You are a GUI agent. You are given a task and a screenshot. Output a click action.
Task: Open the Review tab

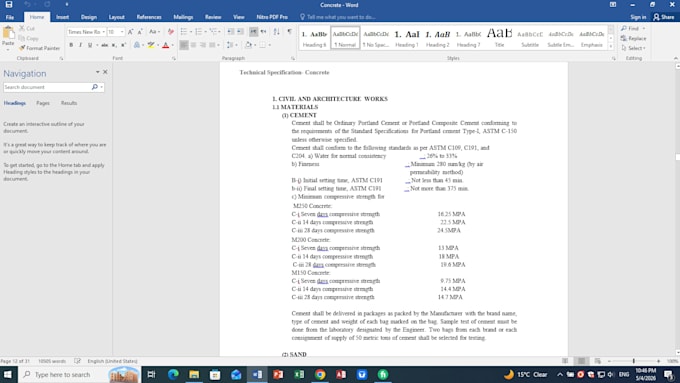point(213,17)
